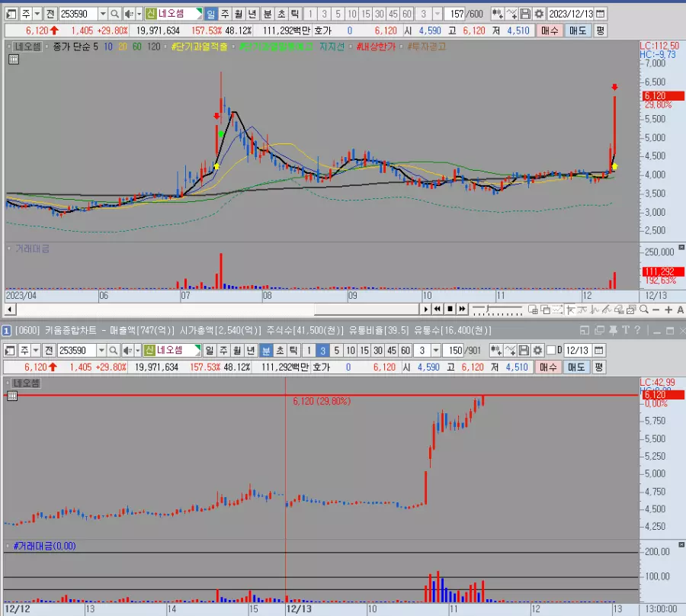Click the 평 button in upper chart
Screen dimensions: 686x616
click(601, 30)
